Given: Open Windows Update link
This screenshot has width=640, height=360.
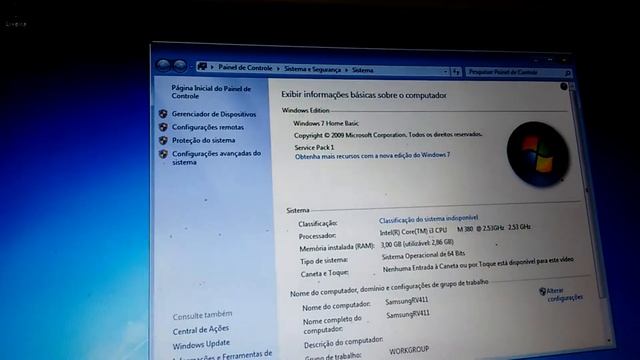Looking at the screenshot, I should [x=201, y=344].
